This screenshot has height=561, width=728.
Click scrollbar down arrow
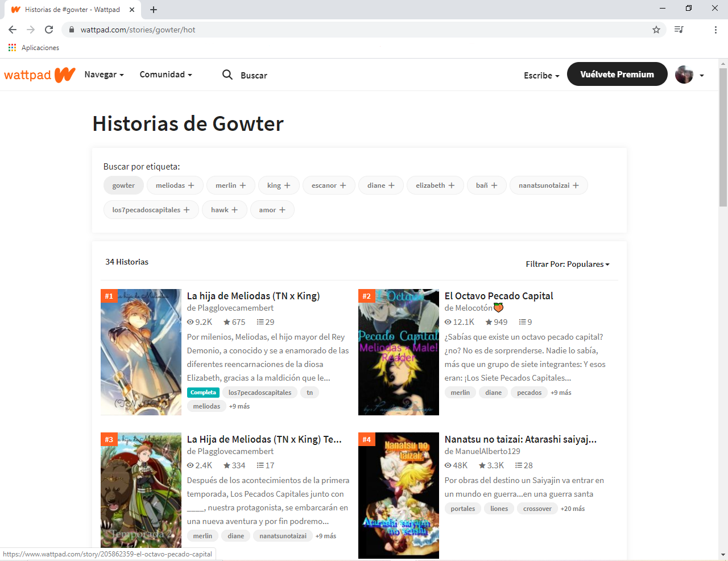pos(723,554)
